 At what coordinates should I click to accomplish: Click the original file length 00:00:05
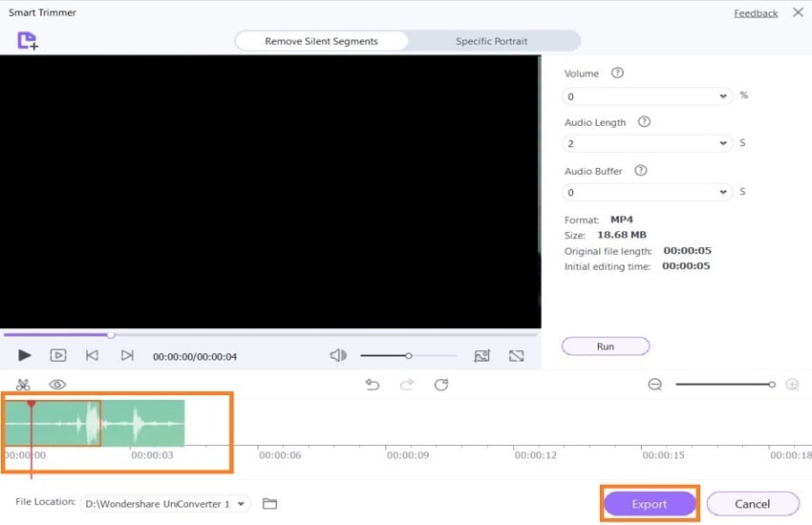pos(688,251)
